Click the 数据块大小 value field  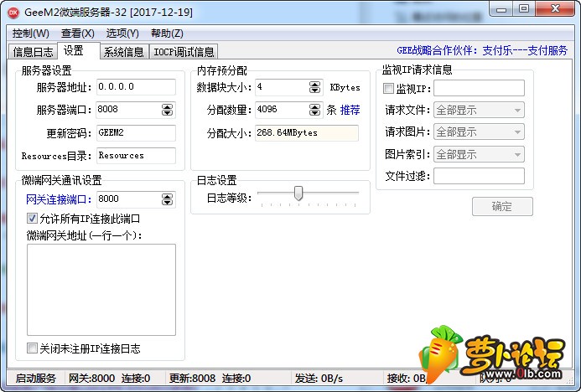(283, 87)
